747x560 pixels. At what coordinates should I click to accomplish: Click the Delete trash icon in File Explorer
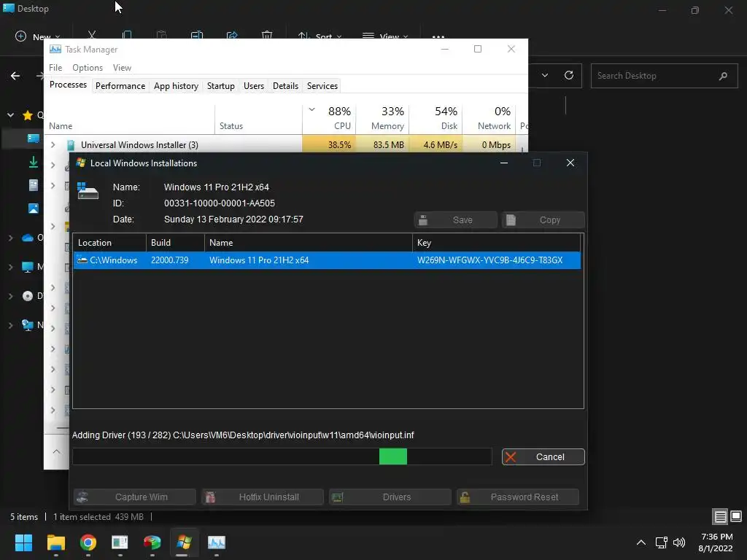click(267, 35)
